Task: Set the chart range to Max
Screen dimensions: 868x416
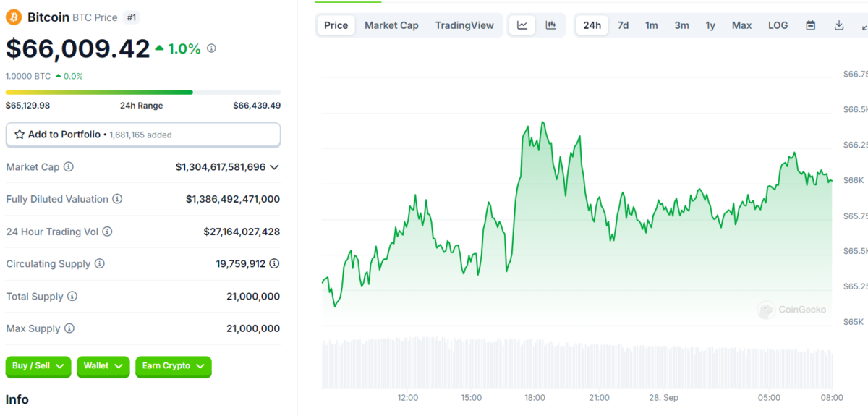Action: (741, 25)
